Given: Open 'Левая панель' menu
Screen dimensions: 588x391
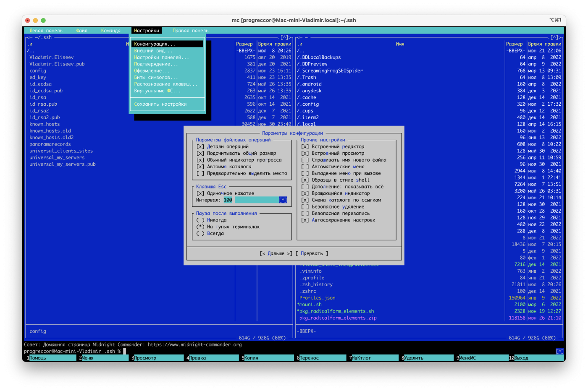Looking at the screenshot, I should [46, 31].
